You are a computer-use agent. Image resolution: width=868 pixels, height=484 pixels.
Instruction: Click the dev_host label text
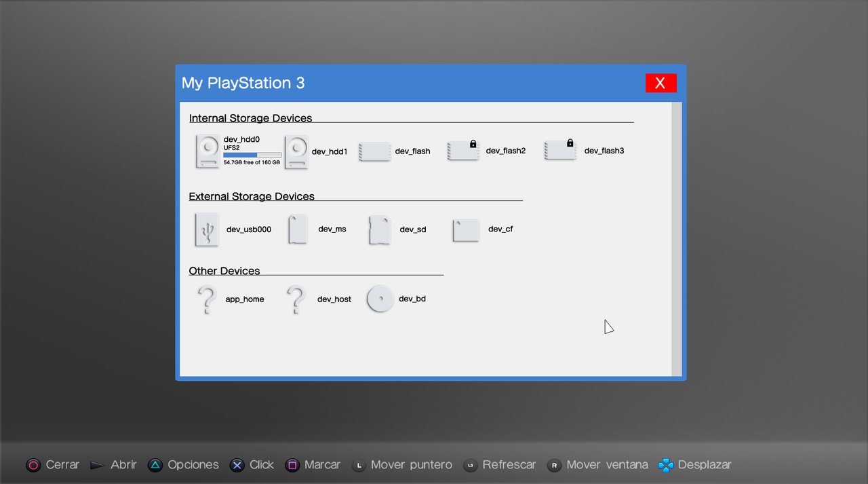[334, 299]
